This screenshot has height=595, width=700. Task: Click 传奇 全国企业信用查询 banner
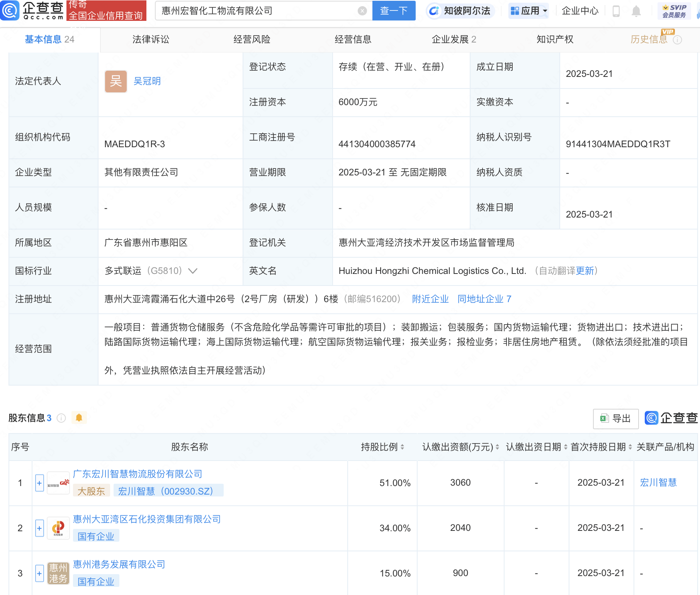107,11
